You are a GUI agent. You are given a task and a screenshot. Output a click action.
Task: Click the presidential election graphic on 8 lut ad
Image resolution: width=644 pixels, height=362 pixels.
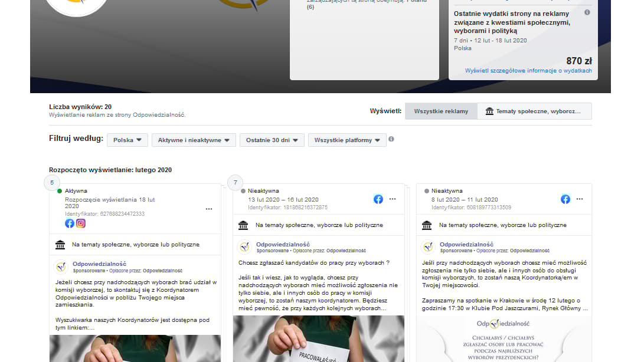(x=504, y=338)
